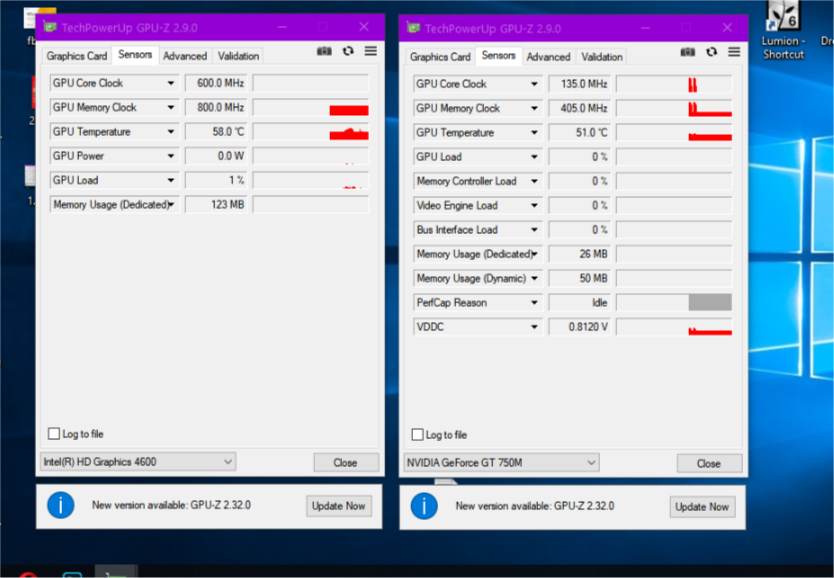Viewport: 834px width, 578px height.
Task: Click GPU Temperature graph in Intel window
Action: pos(311,132)
